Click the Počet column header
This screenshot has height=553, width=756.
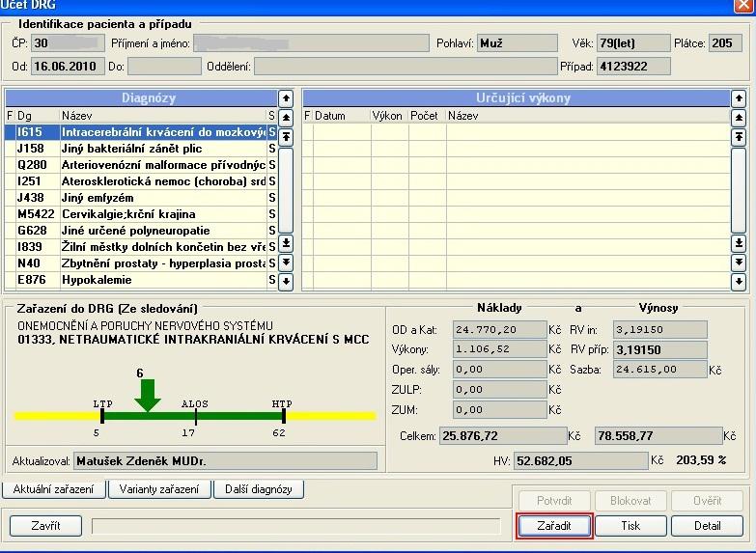pos(427,116)
